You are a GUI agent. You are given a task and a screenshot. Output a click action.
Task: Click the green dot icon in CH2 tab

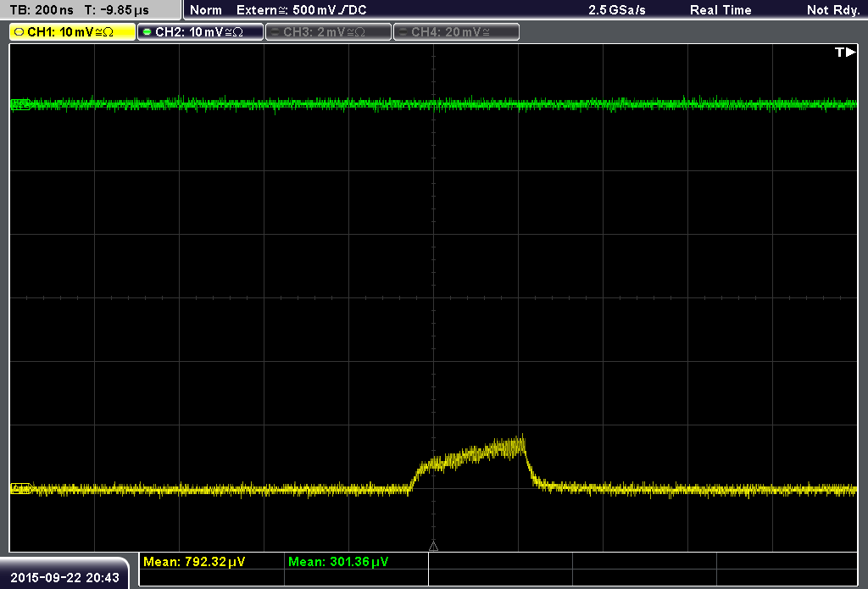pyautogui.click(x=147, y=32)
